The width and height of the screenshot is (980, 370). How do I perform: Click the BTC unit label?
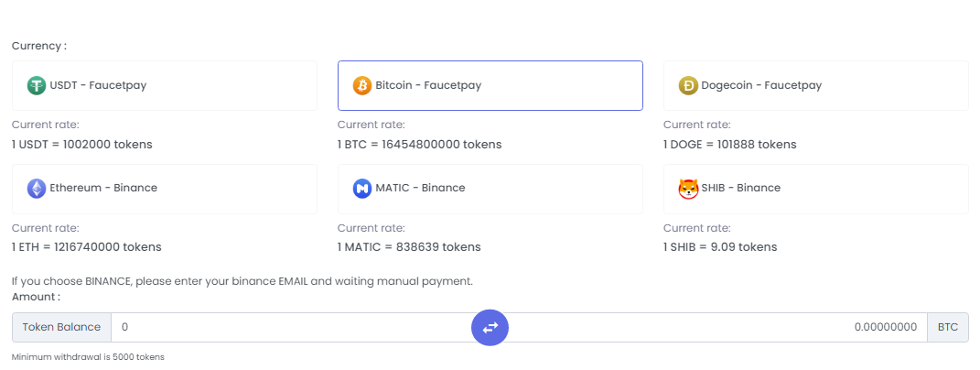point(948,328)
